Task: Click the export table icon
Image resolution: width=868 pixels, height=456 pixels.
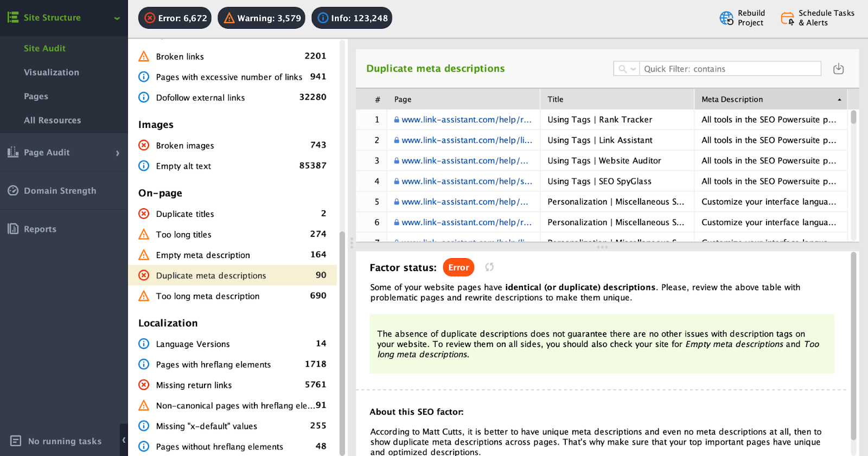Action: click(838, 69)
